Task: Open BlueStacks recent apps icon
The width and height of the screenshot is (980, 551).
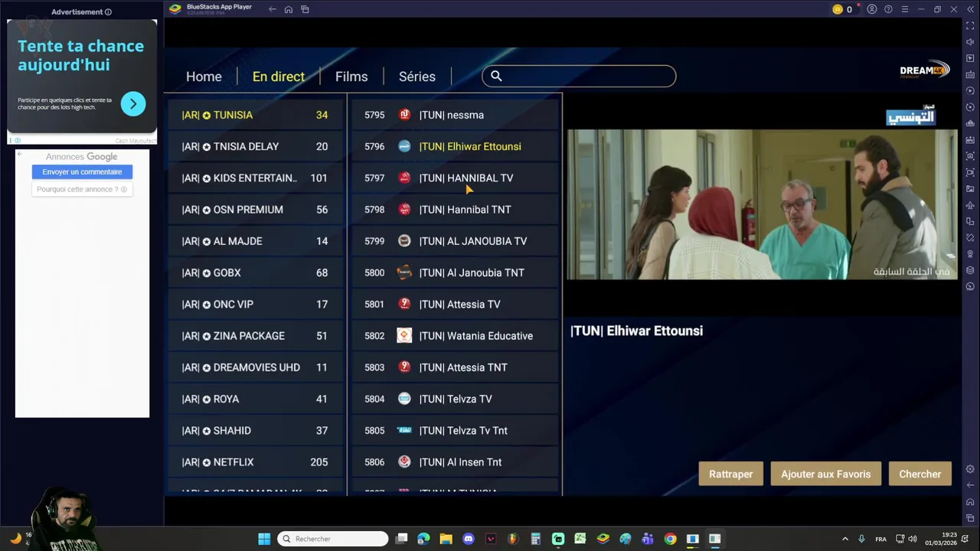Action: (x=305, y=9)
